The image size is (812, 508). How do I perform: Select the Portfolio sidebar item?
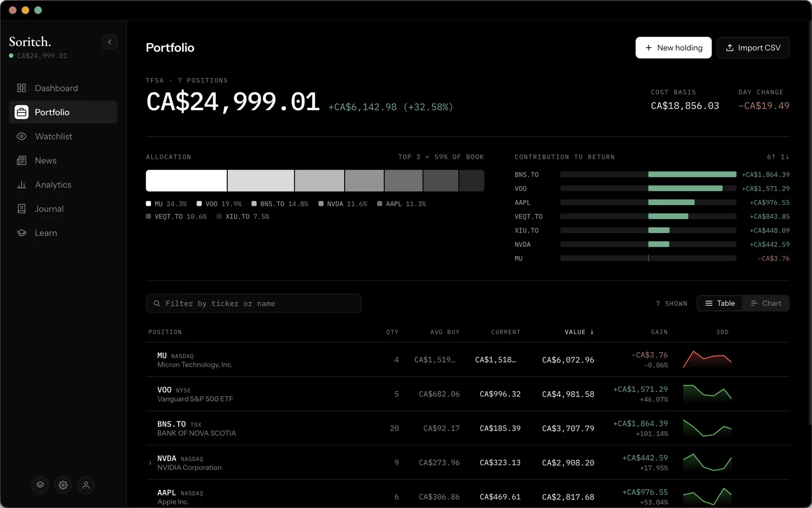63,112
